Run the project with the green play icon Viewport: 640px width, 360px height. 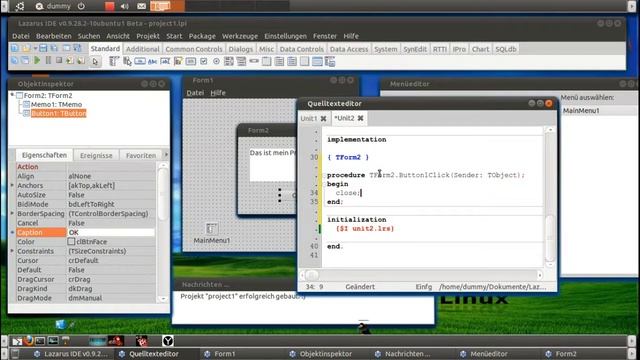[38, 60]
